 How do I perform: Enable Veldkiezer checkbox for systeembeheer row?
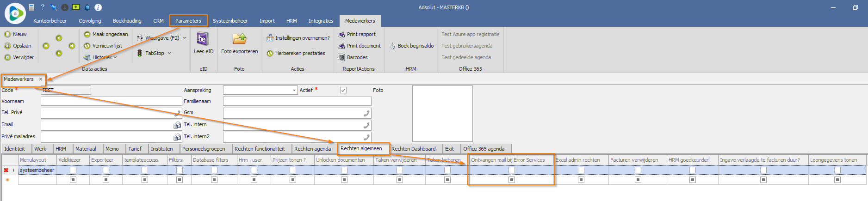[x=73, y=170]
